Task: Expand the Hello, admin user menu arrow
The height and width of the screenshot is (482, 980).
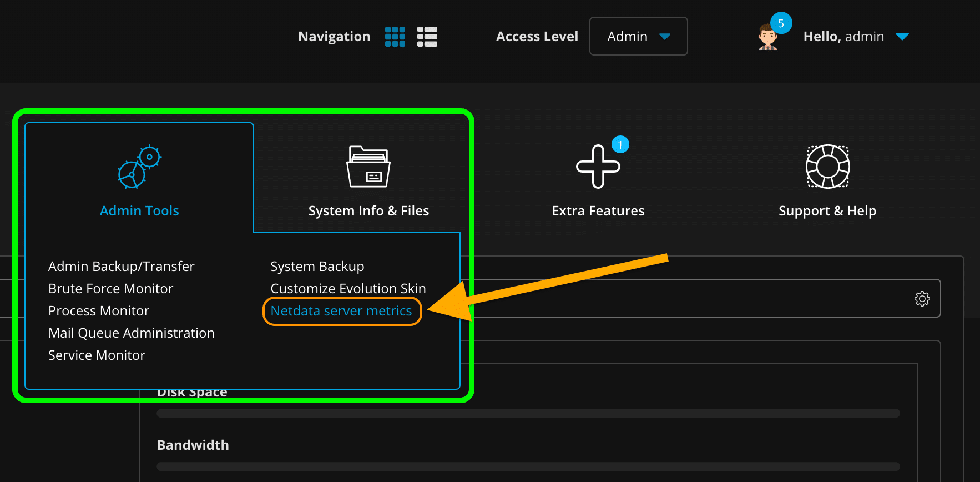Action: point(902,37)
